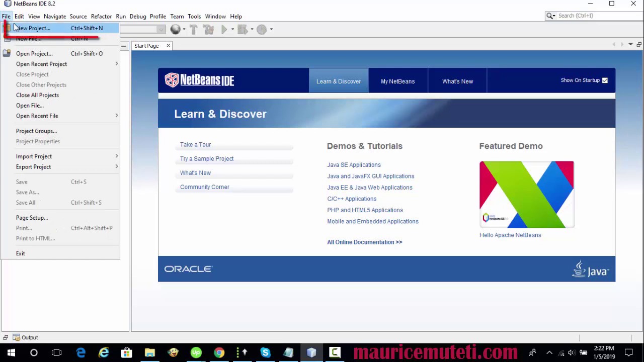Click the Clean and Build Project icon
Screen dimensions: 644x362
click(208, 29)
